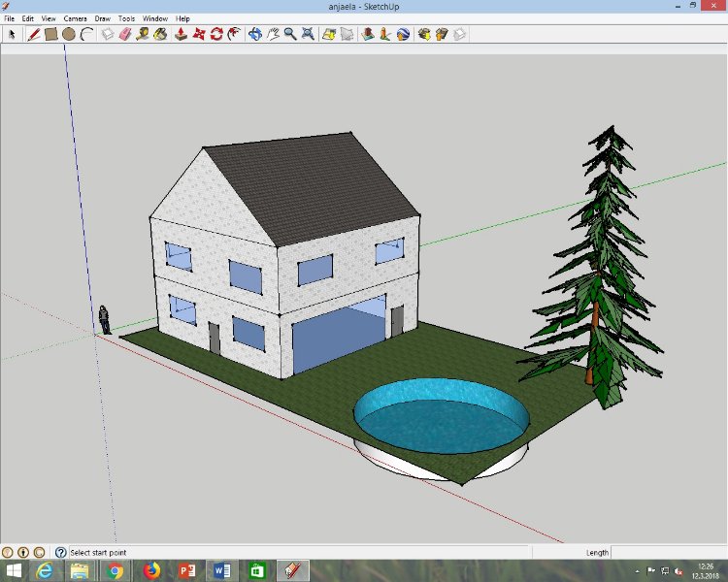728x582 pixels.
Task: Toggle the Instructor question mark icon
Action: point(60,552)
